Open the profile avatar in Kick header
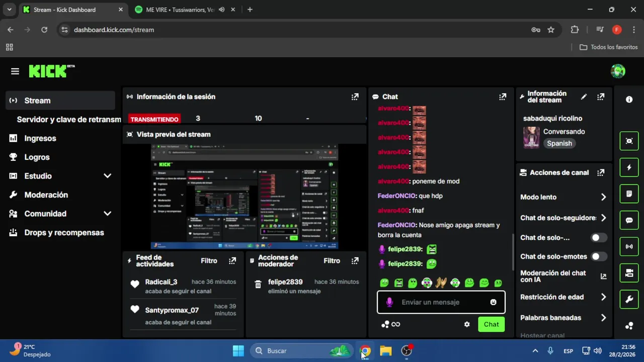The width and height of the screenshot is (644, 362). click(618, 71)
